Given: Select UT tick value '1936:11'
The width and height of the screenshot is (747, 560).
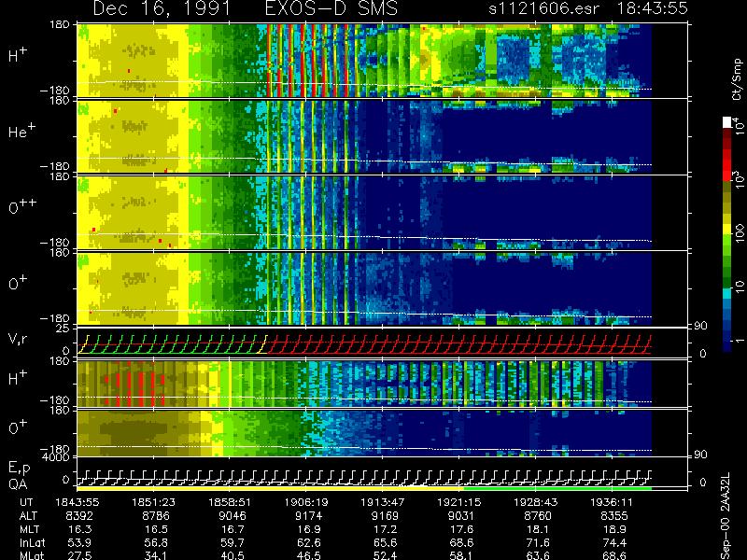Looking at the screenshot, I should tap(612, 502).
